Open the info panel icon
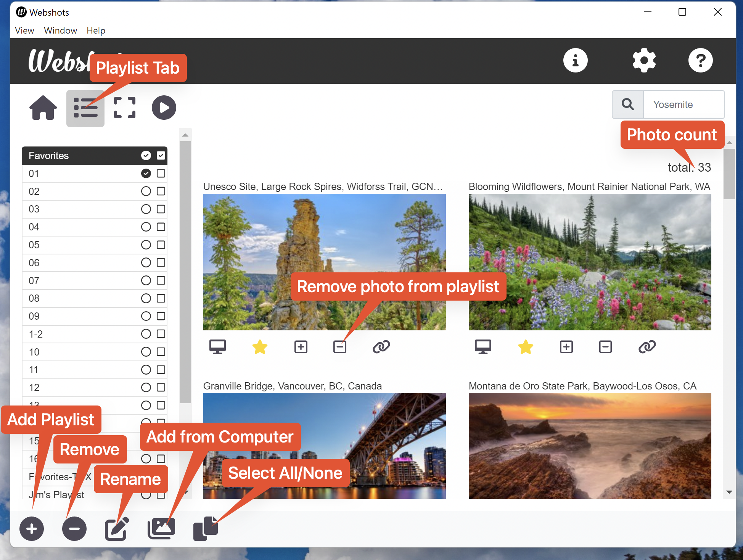The image size is (743, 560). (x=575, y=60)
